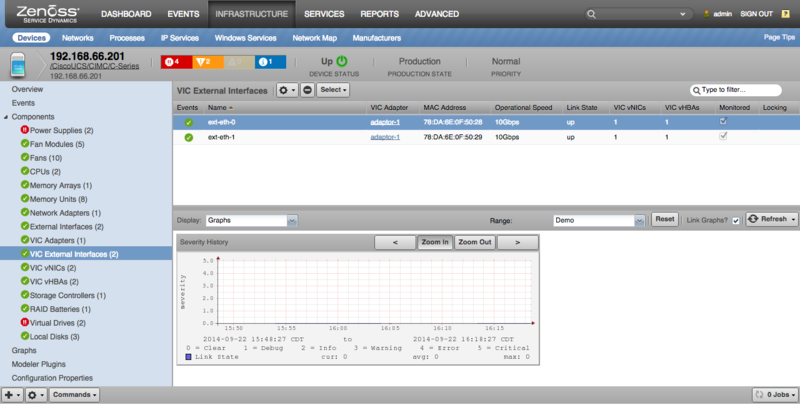
Task: Open the Commands dropdown menu
Action: [74, 395]
